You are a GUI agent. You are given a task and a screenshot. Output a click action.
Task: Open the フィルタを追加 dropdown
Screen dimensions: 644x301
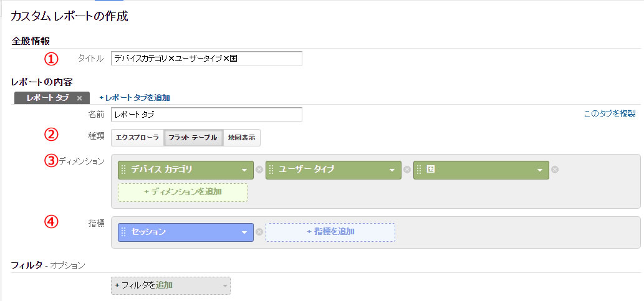point(171,285)
